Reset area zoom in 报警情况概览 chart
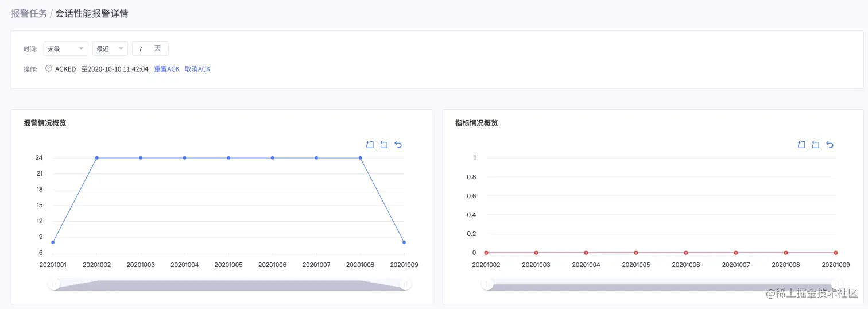This screenshot has height=309, width=868. point(384,145)
